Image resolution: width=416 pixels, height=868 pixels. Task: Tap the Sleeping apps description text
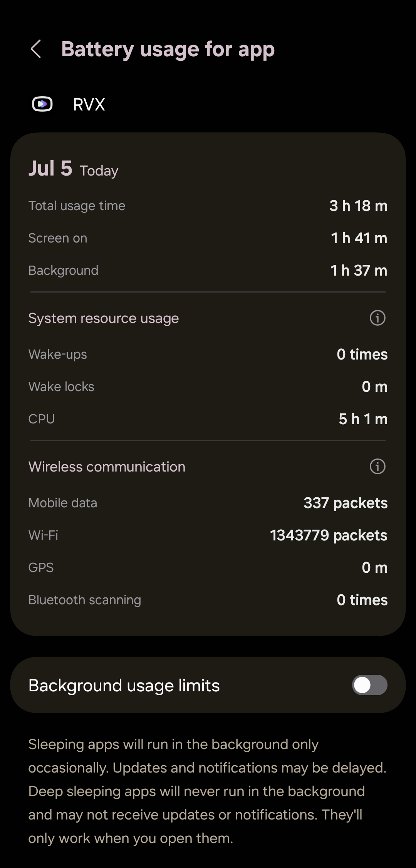point(207,791)
